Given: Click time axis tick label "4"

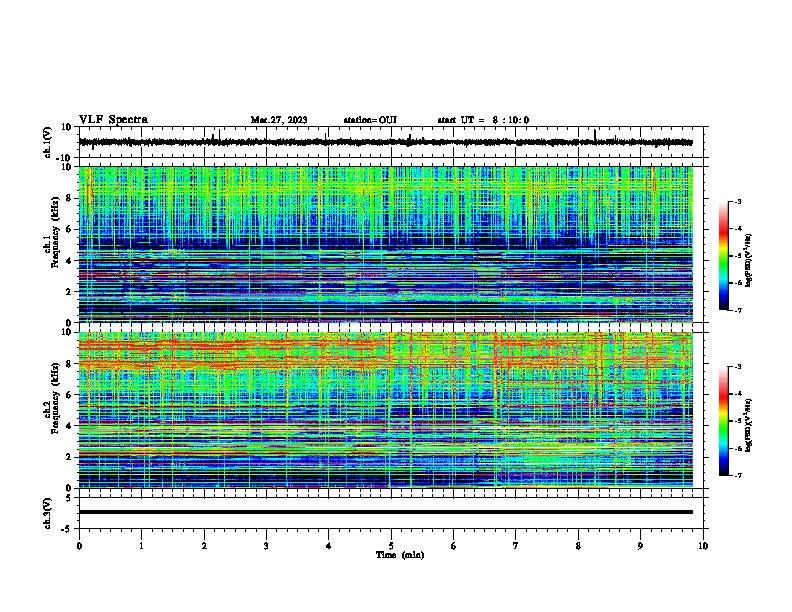Looking at the screenshot, I should click(329, 546).
